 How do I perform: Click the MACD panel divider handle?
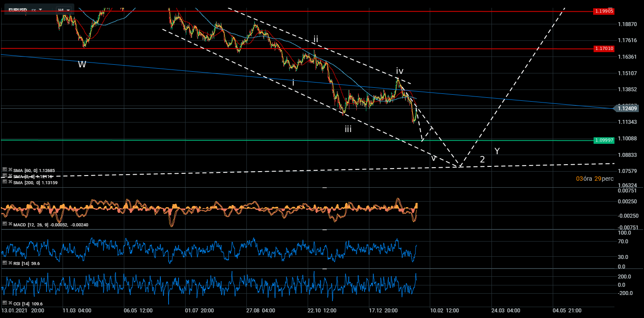pos(324,188)
